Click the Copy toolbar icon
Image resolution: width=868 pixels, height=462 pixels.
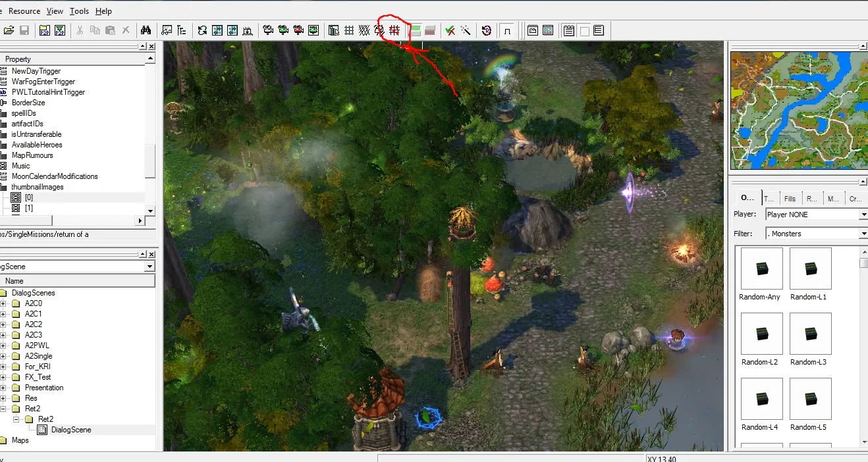tap(95, 30)
